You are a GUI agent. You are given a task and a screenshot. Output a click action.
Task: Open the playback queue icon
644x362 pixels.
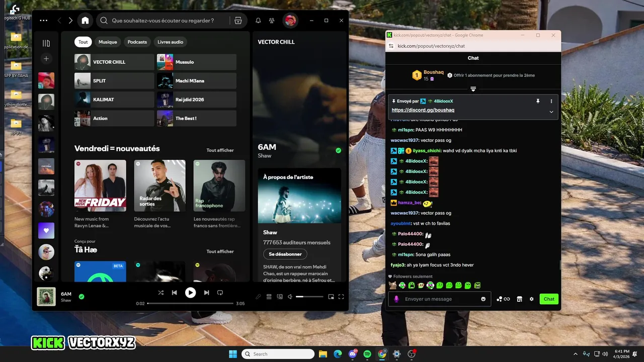[269, 297]
